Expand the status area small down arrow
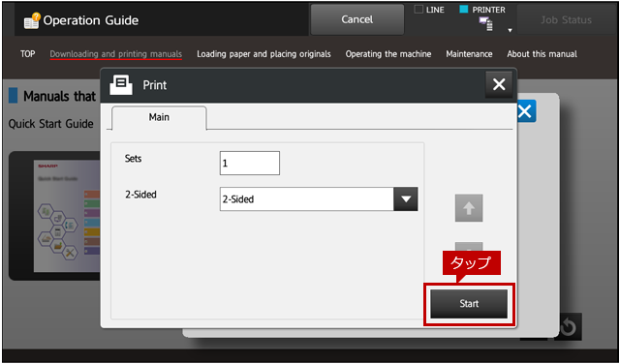Viewport: 620px width, 364px height. pos(511,30)
